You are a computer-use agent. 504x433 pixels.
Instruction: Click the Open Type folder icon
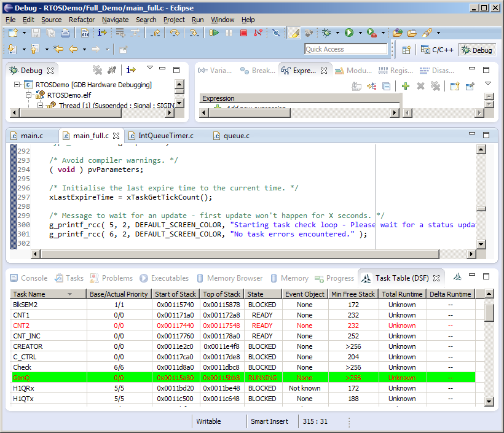point(398,33)
